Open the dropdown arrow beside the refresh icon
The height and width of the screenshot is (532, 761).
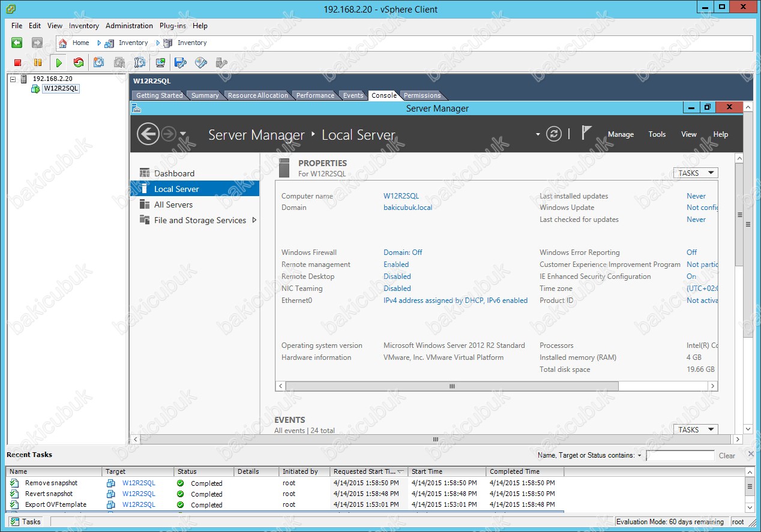click(538, 134)
